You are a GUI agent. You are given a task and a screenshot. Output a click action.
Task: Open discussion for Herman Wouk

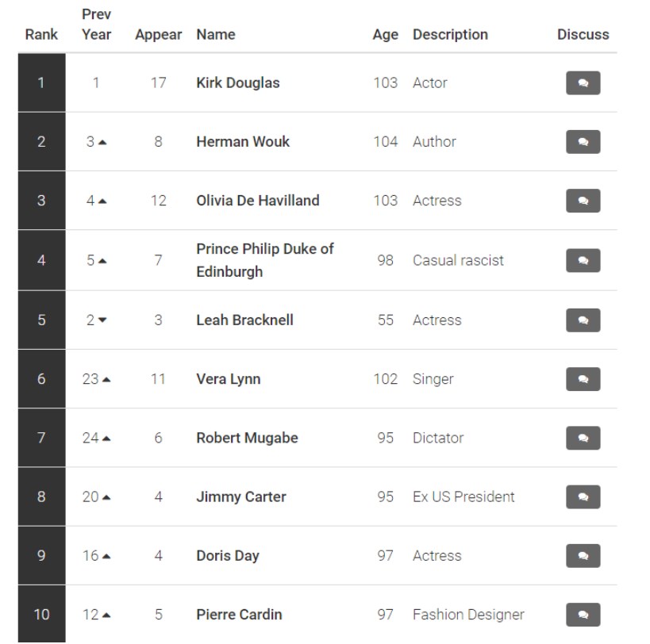(x=583, y=142)
